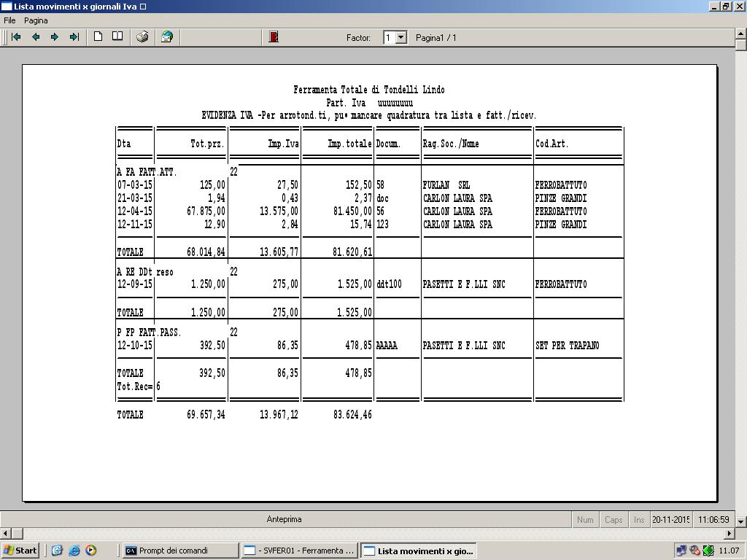Jump to last page arrow icon
Image resolution: width=747 pixels, height=560 pixels.
(74, 36)
